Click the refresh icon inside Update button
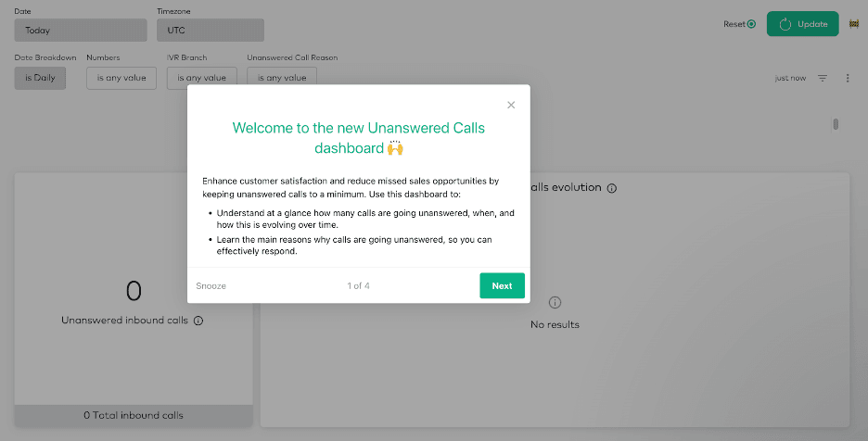868x441 pixels. click(x=785, y=24)
